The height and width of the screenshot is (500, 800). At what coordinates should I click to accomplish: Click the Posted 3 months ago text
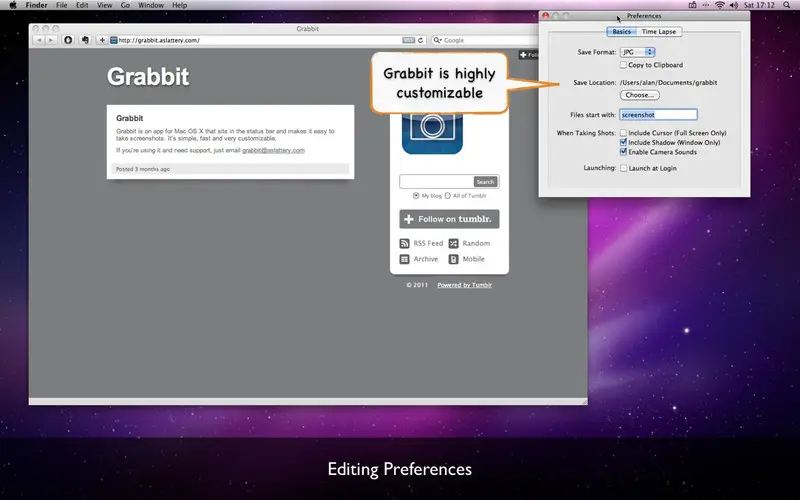click(x=143, y=169)
